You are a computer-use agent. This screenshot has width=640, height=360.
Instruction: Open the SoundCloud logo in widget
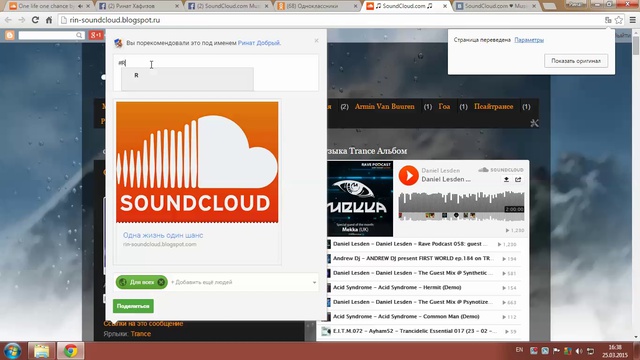(501, 170)
